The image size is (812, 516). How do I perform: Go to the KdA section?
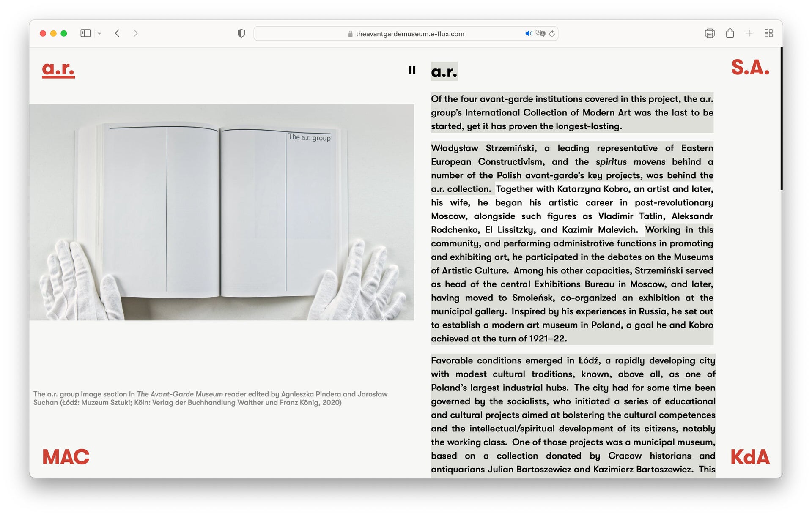point(749,457)
